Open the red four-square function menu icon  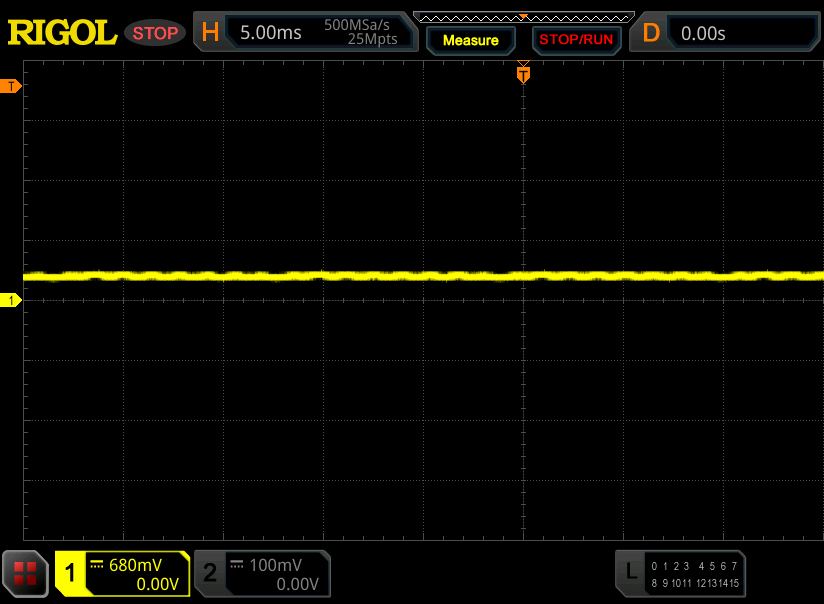tap(25, 573)
